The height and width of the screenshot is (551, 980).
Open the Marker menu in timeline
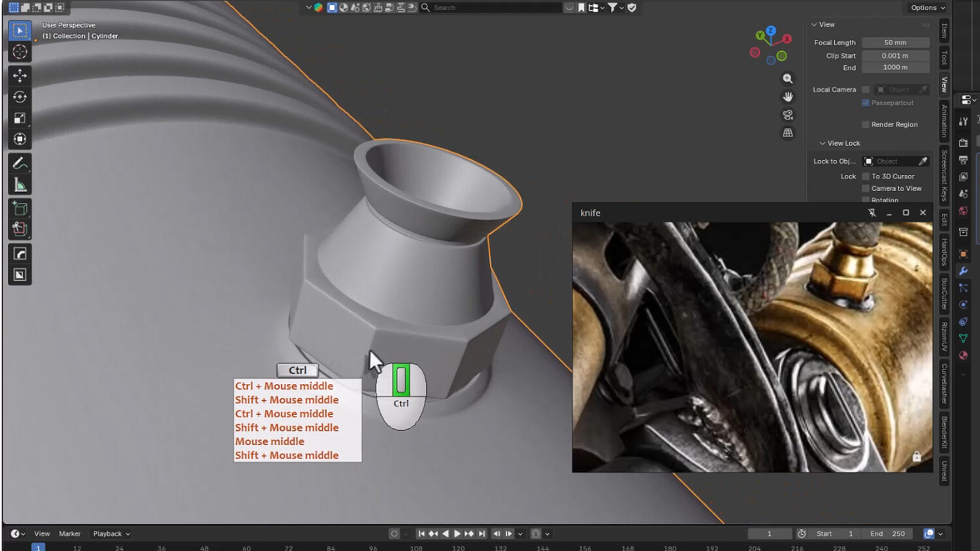point(70,533)
